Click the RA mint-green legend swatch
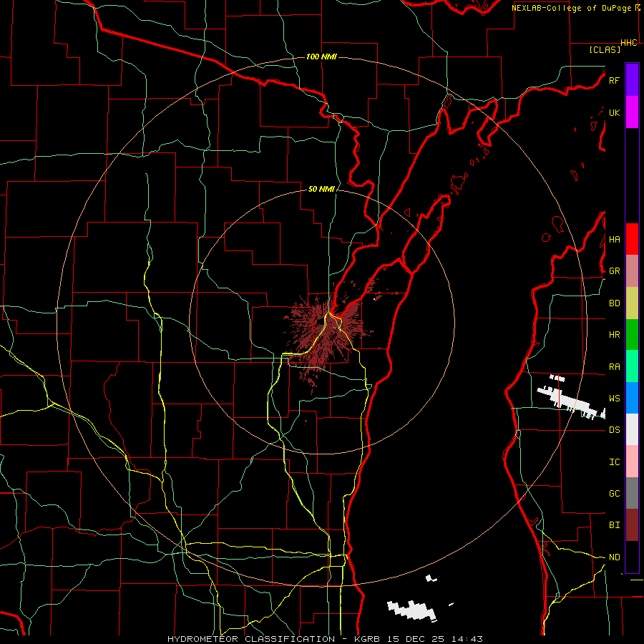 [632, 366]
